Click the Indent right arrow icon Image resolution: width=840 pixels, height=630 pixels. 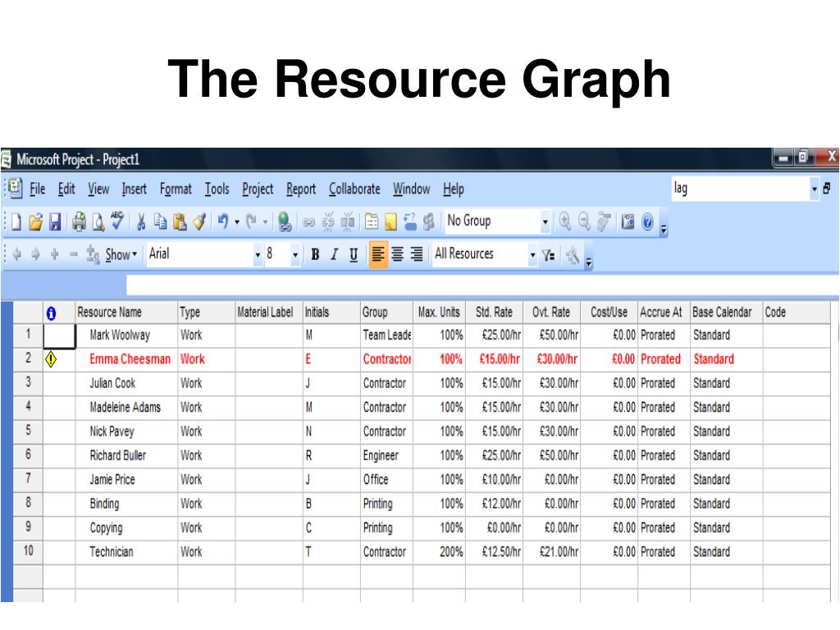pyautogui.click(x=35, y=254)
